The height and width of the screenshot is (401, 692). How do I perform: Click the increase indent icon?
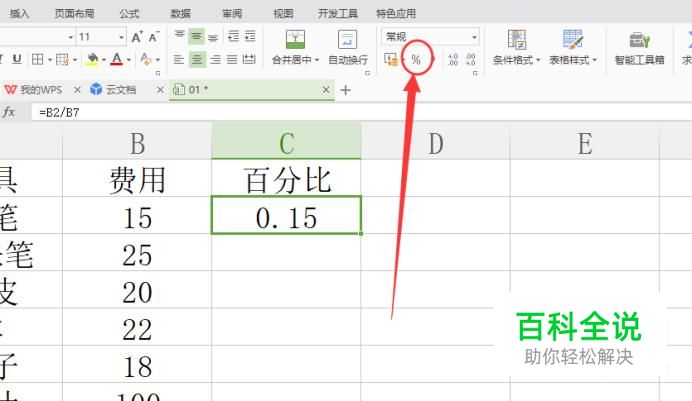[250, 36]
